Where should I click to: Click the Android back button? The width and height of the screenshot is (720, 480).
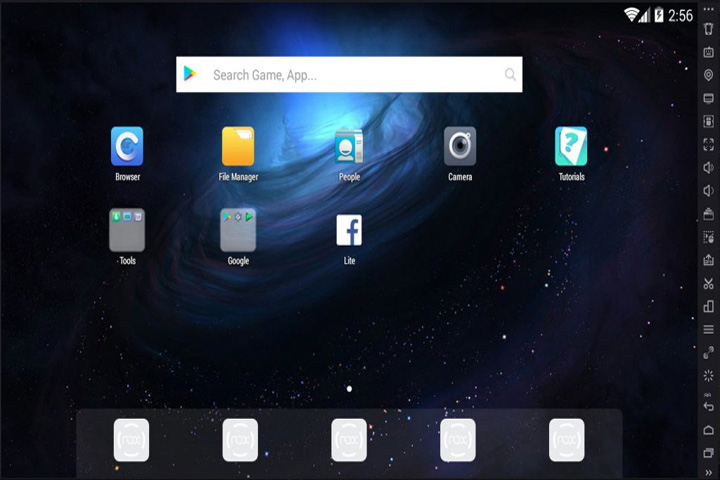[x=709, y=407]
